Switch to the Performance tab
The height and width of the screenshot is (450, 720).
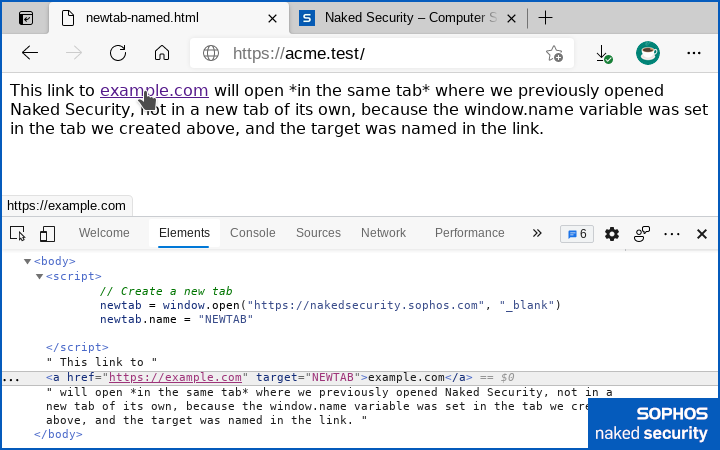click(470, 233)
